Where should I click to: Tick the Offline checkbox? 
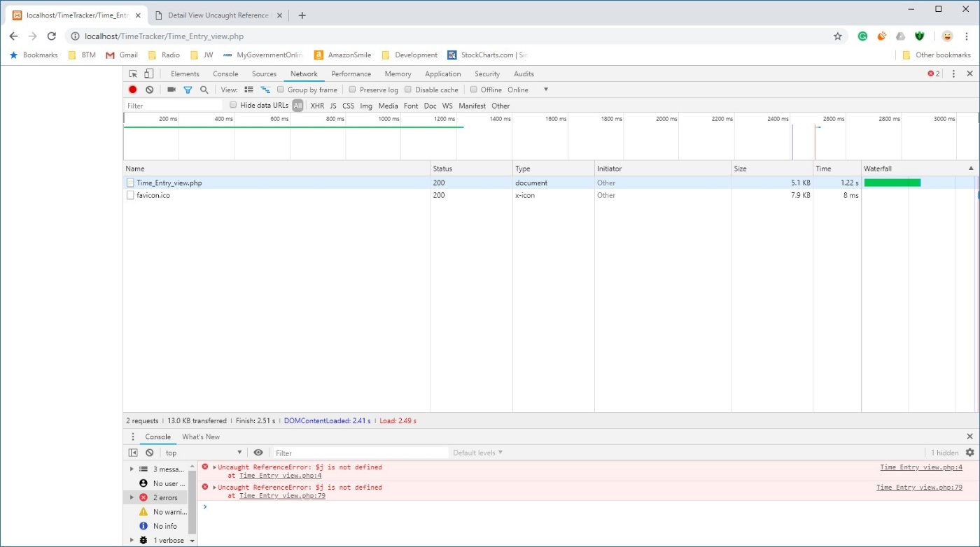click(474, 90)
